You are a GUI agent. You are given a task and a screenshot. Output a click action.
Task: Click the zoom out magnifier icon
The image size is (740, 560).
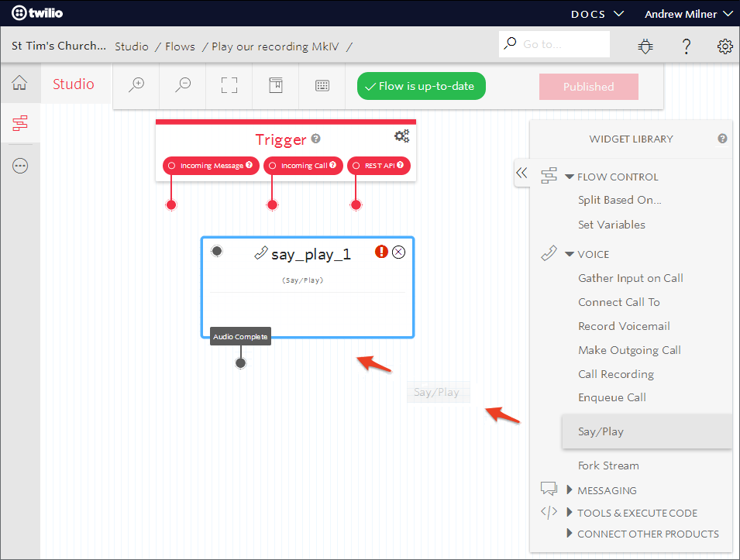coord(183,85)
